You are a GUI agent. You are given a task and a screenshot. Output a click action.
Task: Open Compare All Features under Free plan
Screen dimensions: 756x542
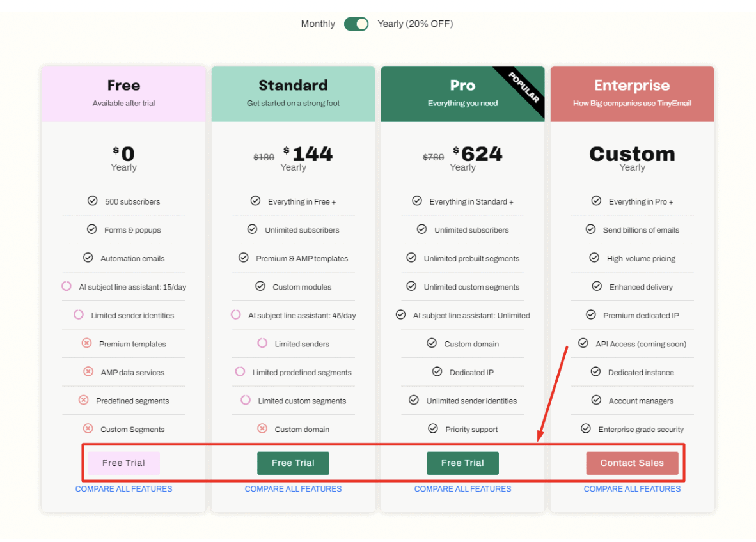coord(123,489)
